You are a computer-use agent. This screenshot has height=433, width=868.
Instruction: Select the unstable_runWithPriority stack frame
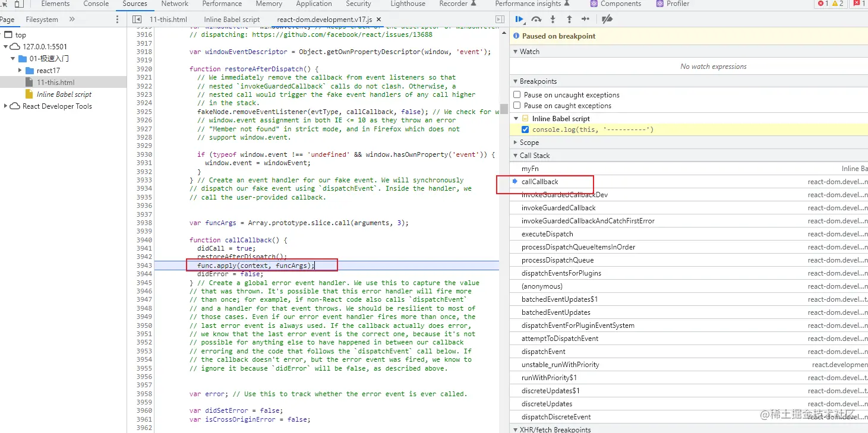click(x=689, y=365)
